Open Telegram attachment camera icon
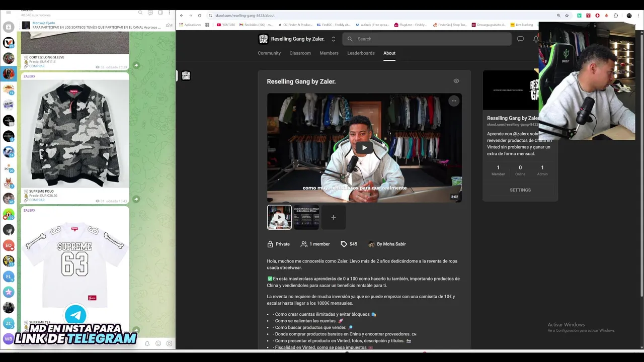 pos(169,343)
